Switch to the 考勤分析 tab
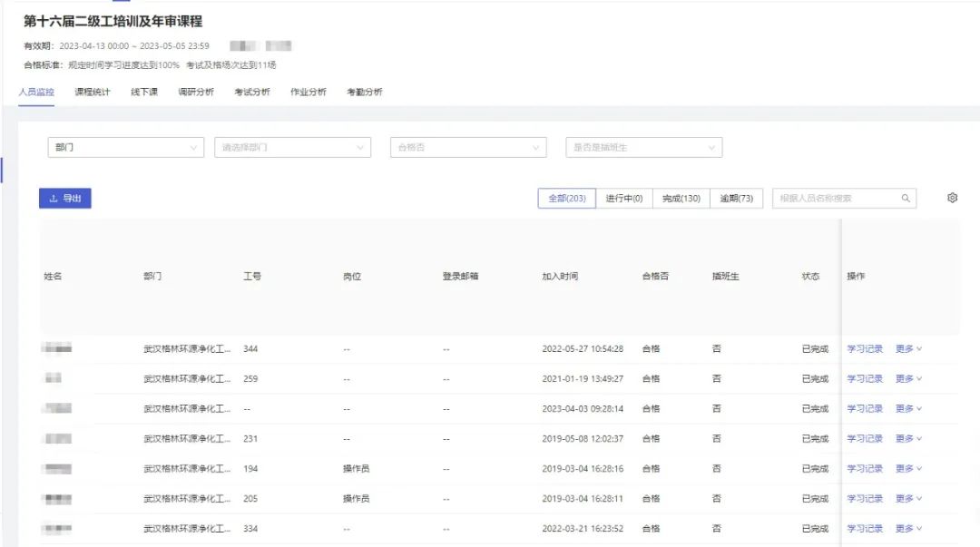The image size is (980, 547). click(x=365, y=92)
